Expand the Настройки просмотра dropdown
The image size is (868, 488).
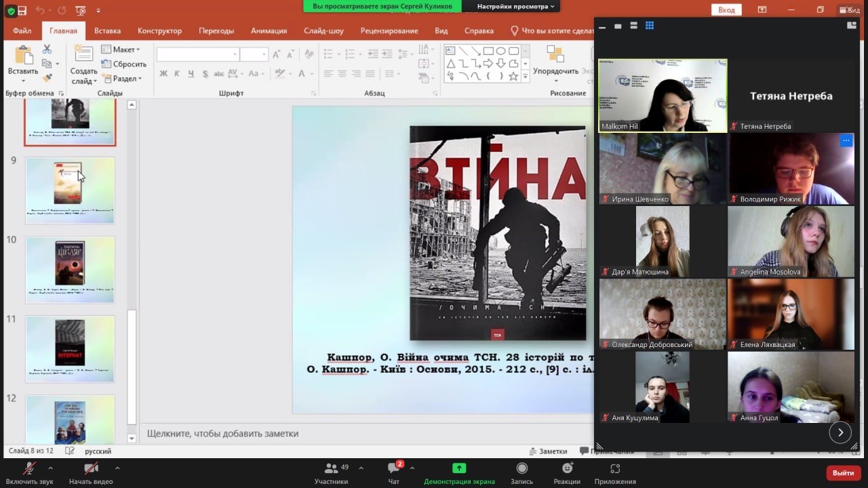pos(515,6)
